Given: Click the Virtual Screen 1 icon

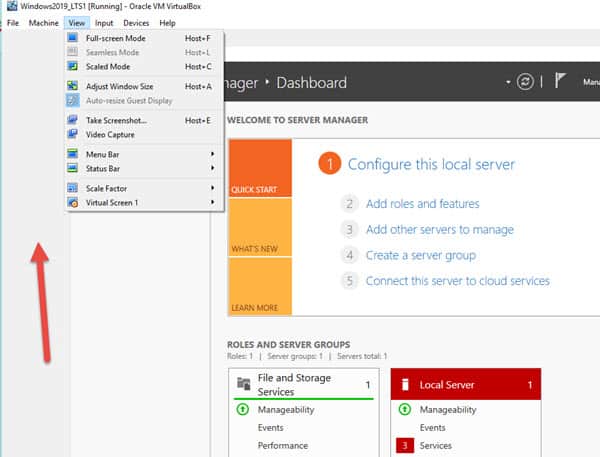Looking at the screenshot, I should point(72,202).
